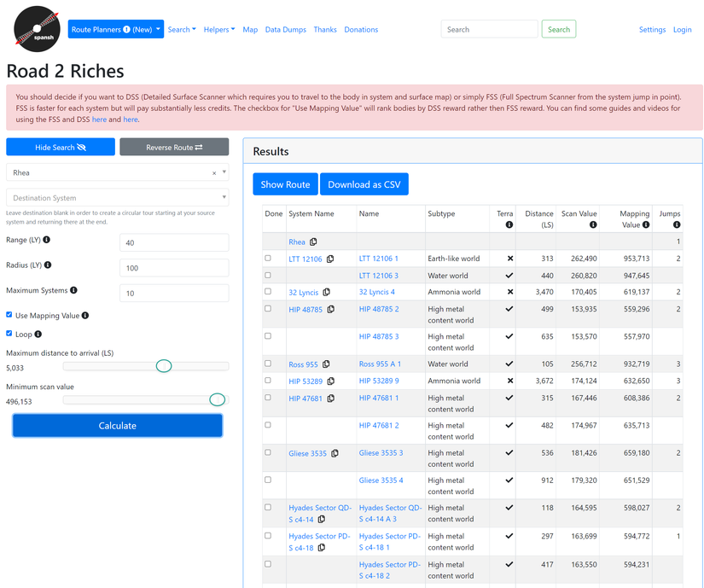Adjust the Minimum scan value slider handle
This screenshot has height=588, width=704.
coord(218,399)
